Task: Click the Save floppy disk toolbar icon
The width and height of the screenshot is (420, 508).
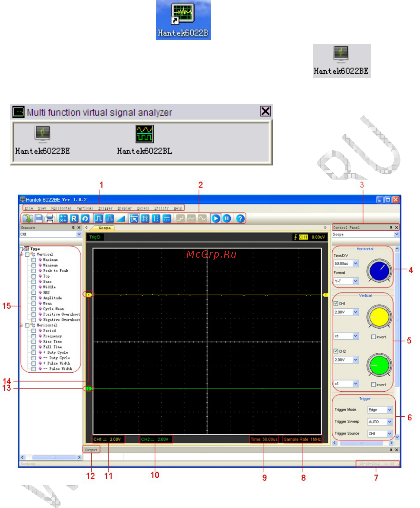Action: click(39, 219)
